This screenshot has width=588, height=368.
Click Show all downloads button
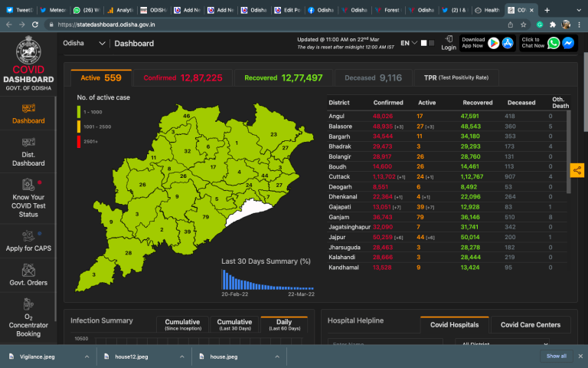point(556,356)
